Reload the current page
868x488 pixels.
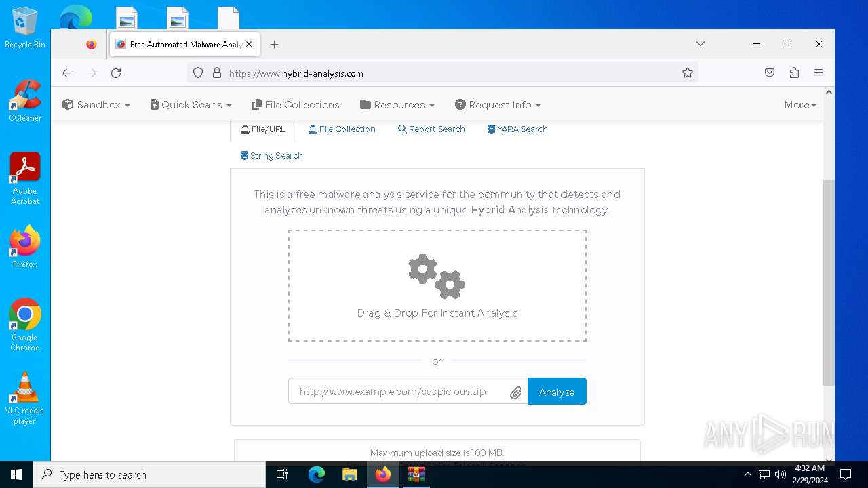[116, 73]
